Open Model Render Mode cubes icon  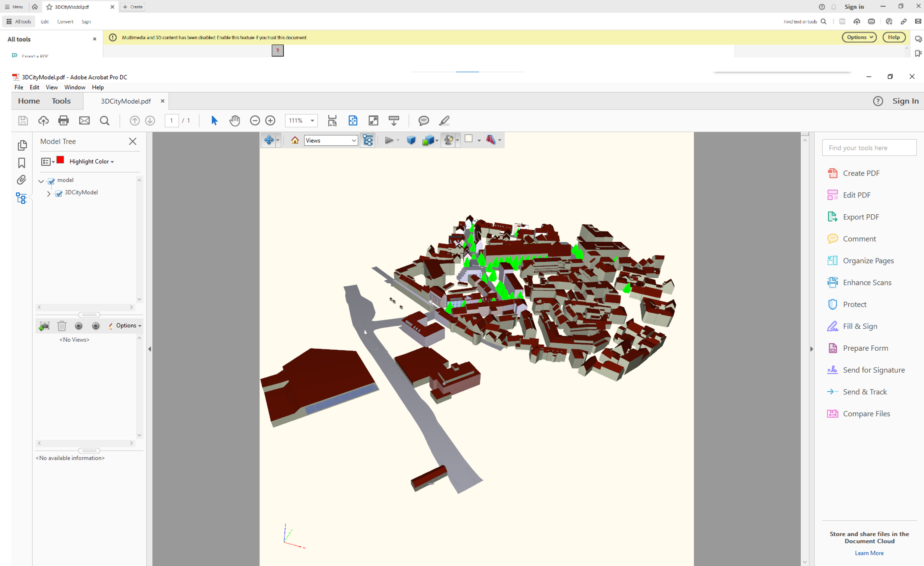coord(428,140)
